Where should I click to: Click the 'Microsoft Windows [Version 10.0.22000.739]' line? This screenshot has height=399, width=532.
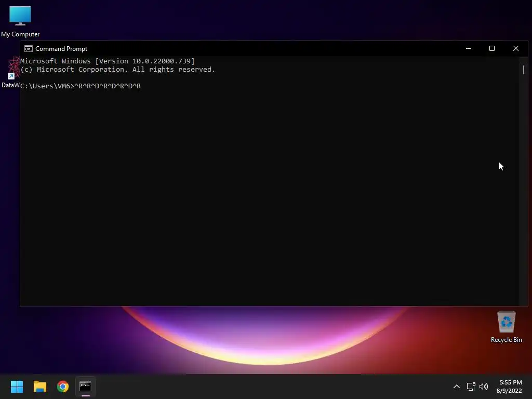(107, 61)
